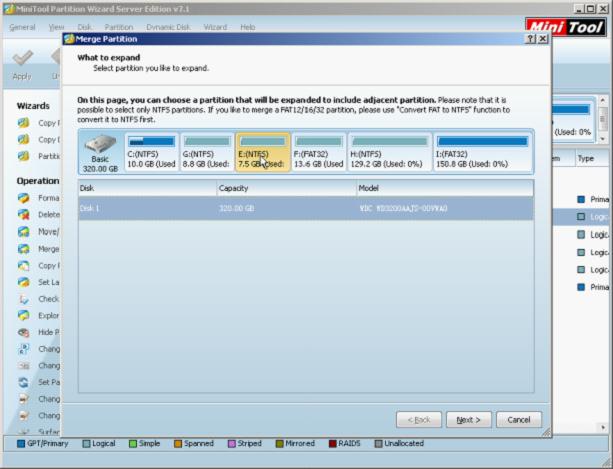Click the Set Label operation icon
This screenshot has width=613, height=469.
(x=23, y=282)
